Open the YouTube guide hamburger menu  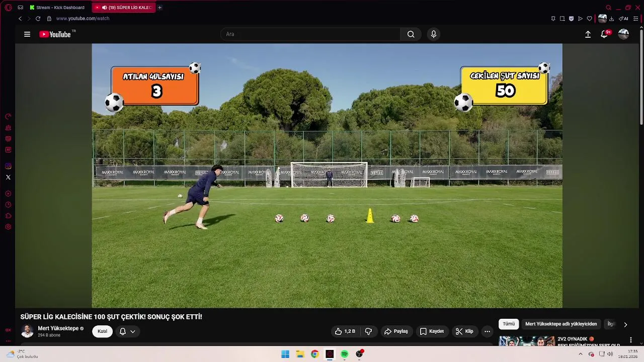(x=27, y=34)
